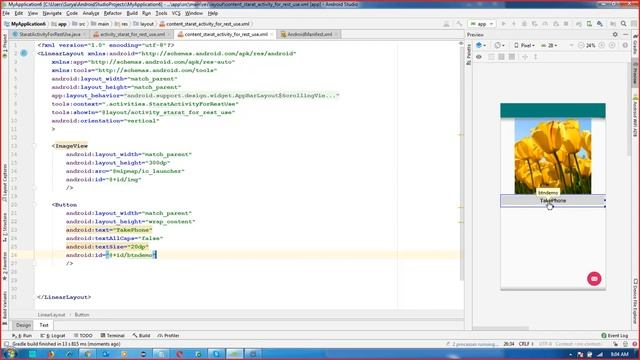Click the zoom in plus icon
This screenshot has width=640, height=360.
(602, 45)
